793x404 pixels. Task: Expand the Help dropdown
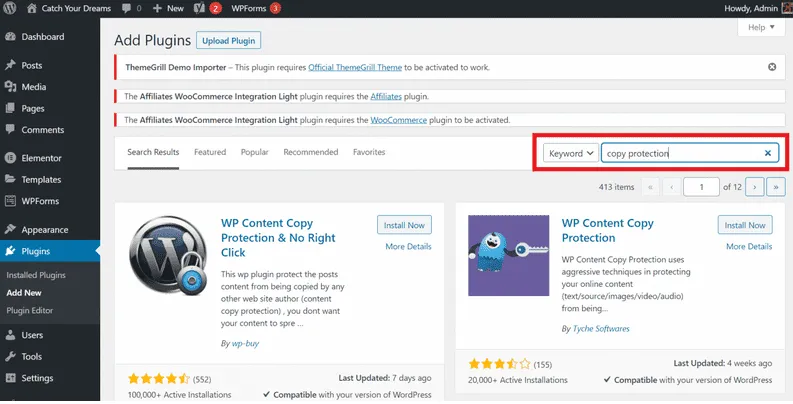click(x=761, y=27)
